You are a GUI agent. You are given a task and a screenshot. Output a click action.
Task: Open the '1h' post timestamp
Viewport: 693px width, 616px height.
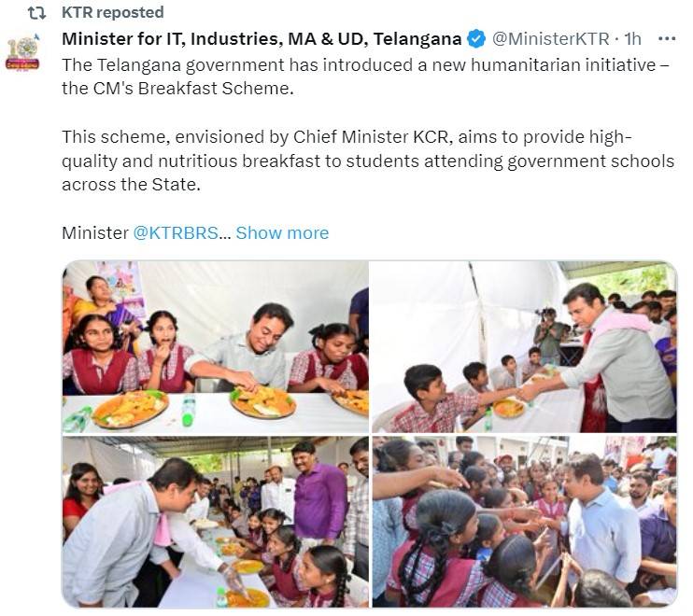tap(632, 39)
